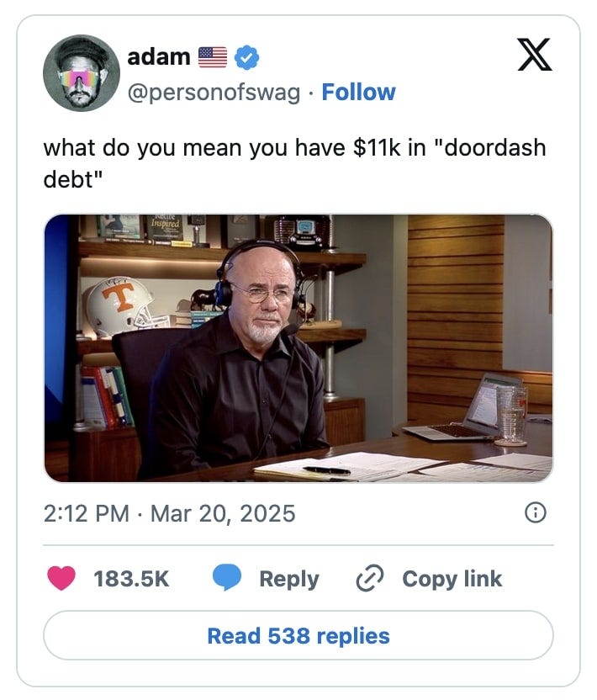The width and height of the screenshot is (597, 700).
Task: Click the chain link copy icon
Action: pyautogui.click(x=370, y=578)
